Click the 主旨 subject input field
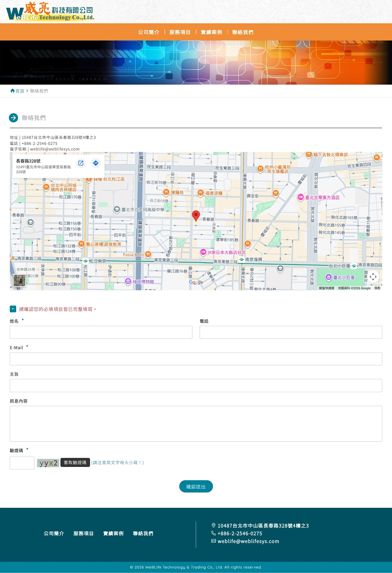 point(196,385)
